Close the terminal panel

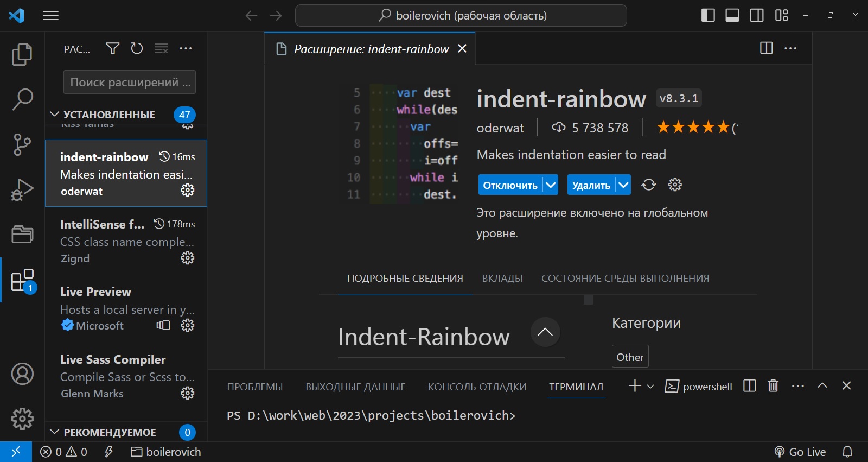(x=846, y=385)
